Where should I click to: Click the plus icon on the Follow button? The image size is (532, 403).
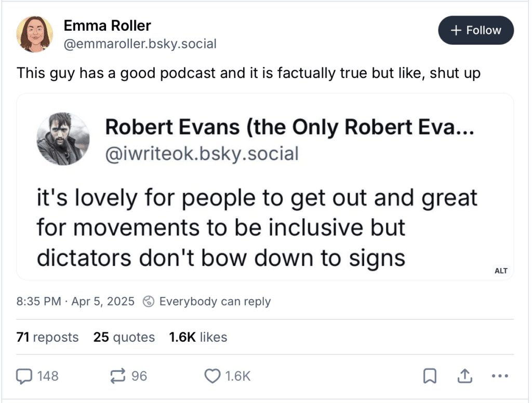457,30
